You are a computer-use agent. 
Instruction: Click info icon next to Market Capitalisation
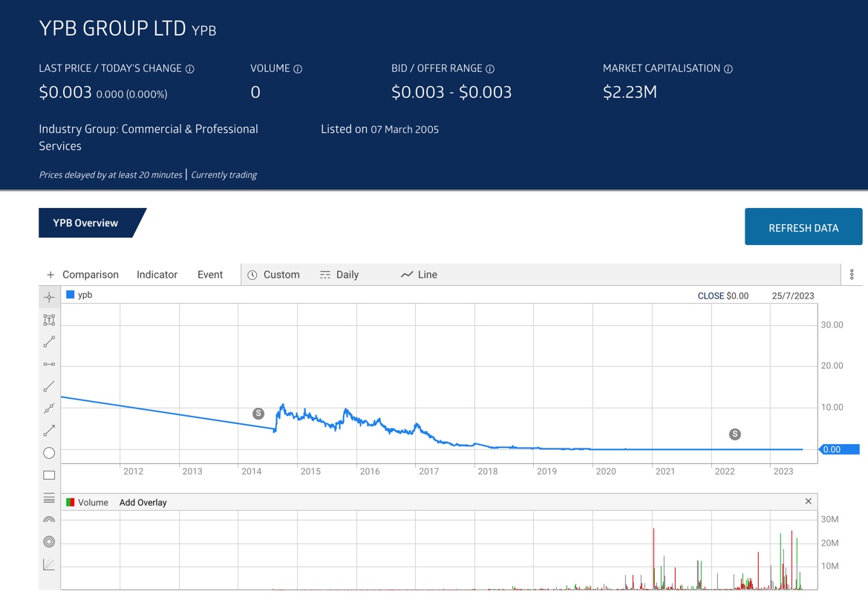[x=728, y=69]
